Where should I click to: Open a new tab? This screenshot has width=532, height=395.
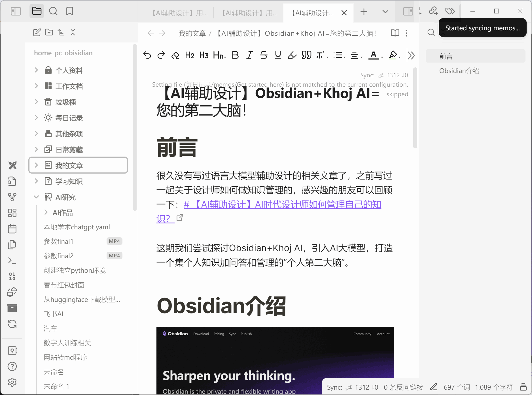pos(364,12)
